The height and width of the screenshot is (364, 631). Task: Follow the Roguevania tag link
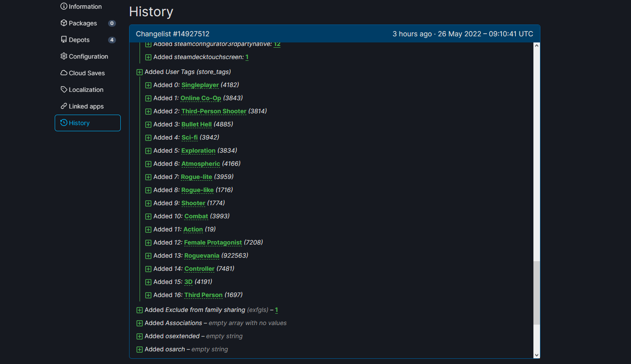[x=202, y=255]
